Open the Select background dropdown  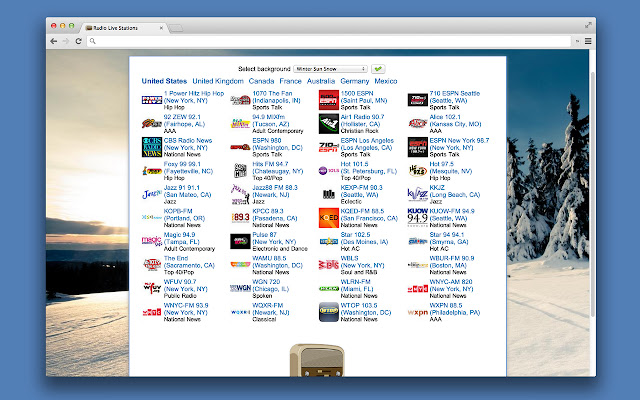pos(330,69)
